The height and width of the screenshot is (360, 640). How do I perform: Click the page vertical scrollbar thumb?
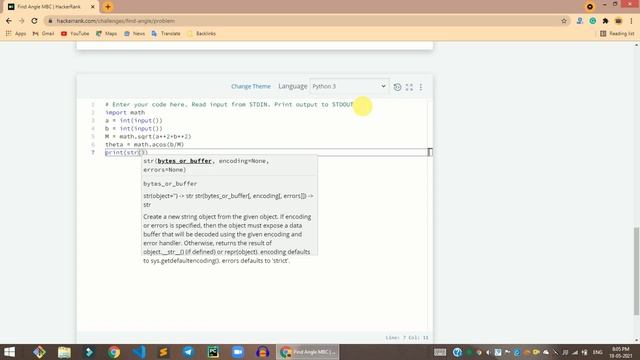tap(636, 271)
